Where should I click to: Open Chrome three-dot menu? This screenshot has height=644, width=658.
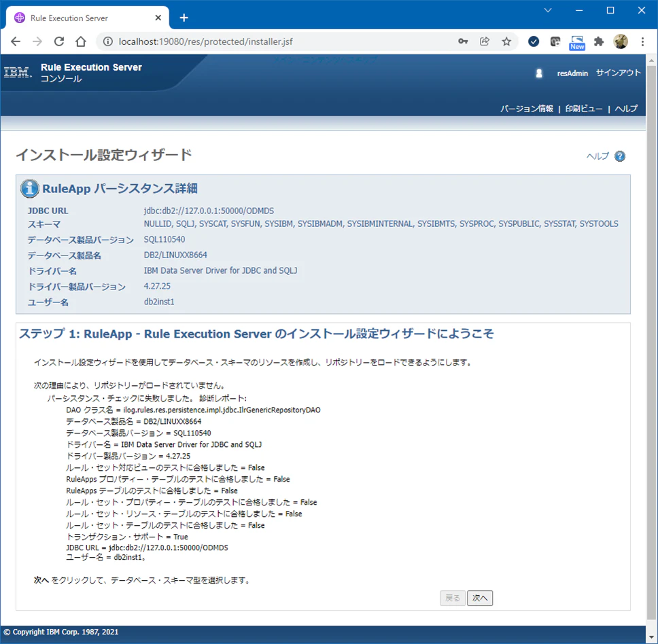coord(642,41)
